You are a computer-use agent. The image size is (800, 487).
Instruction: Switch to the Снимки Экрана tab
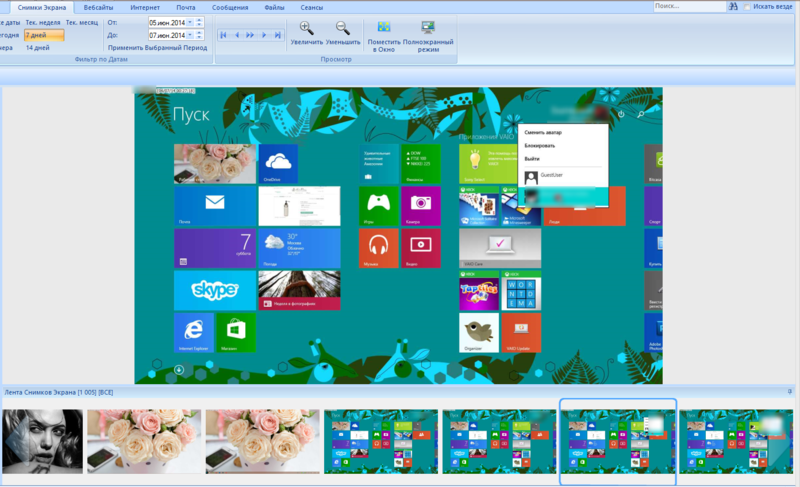point(42,8)
